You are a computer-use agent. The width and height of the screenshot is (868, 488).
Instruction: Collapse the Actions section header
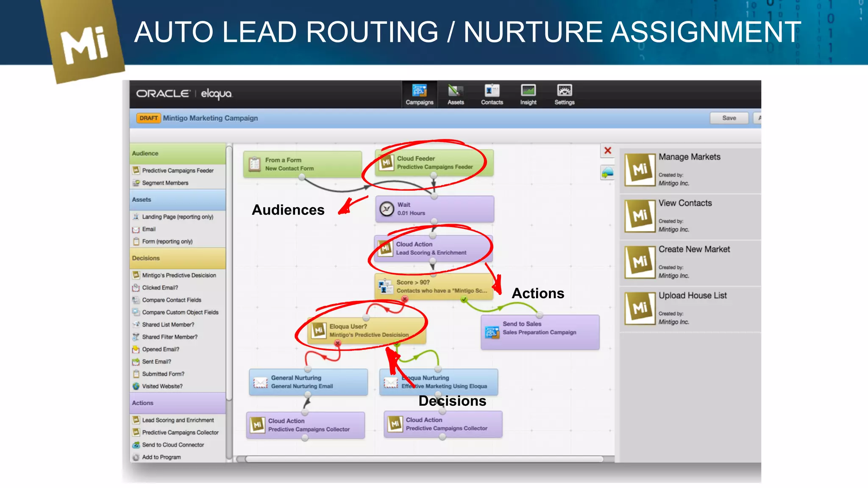click(178, 403)
